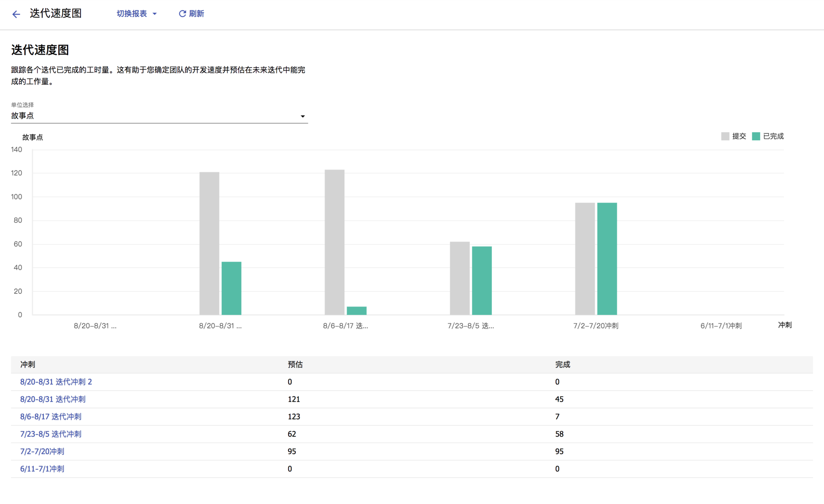Click the 7 completed cell
The height and width of the screenshot is (504, 824).
tap(557, 416)
